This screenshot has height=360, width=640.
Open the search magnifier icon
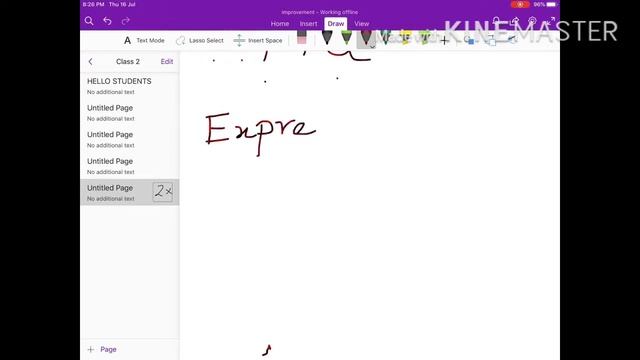point(89,21)
